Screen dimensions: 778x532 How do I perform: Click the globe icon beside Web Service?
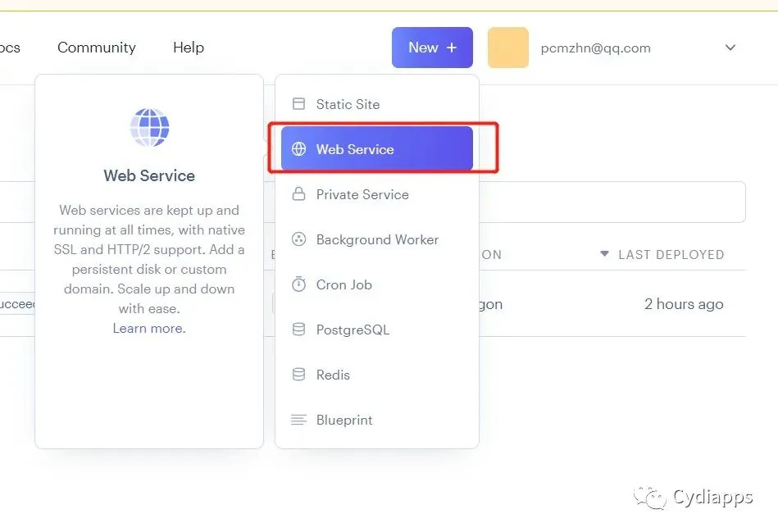click(298, 149)
